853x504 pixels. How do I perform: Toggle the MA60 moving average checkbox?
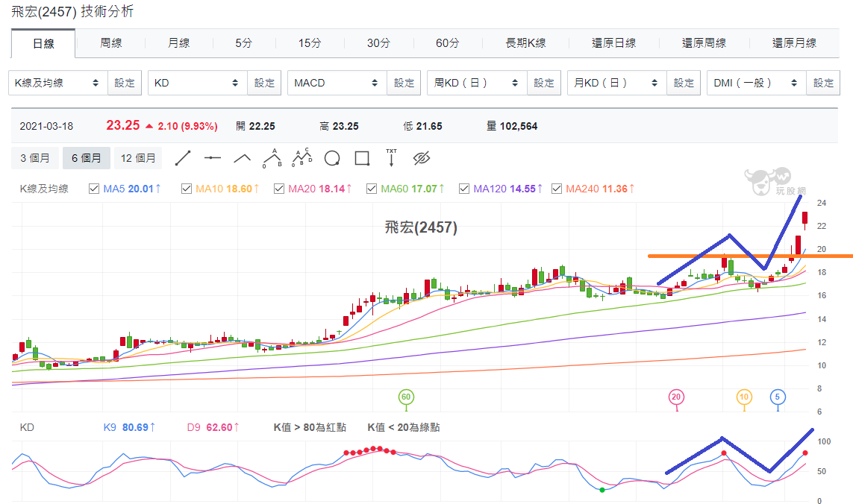(x=372, y=189)
